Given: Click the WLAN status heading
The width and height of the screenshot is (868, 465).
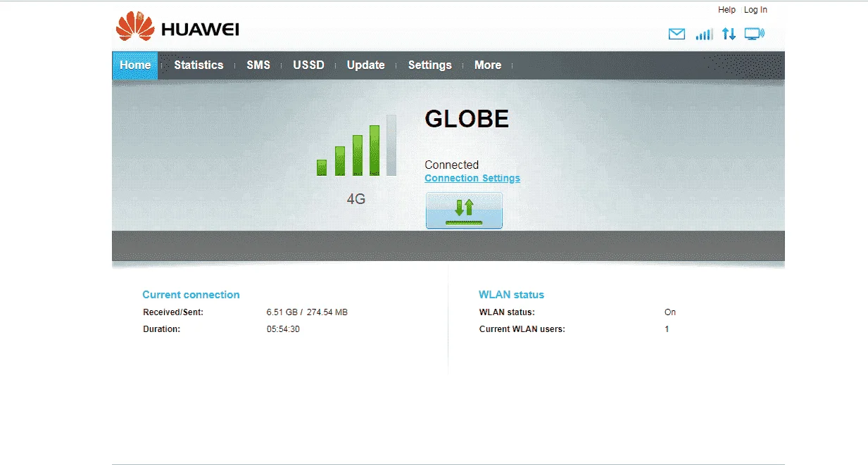Looking at the screenshot, I should [x=511, y=295].
